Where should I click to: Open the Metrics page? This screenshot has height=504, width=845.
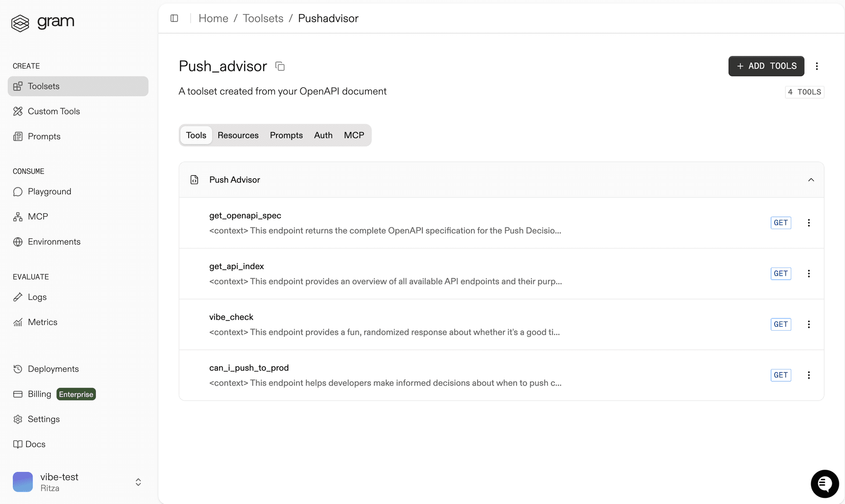(x=43, y=322)
